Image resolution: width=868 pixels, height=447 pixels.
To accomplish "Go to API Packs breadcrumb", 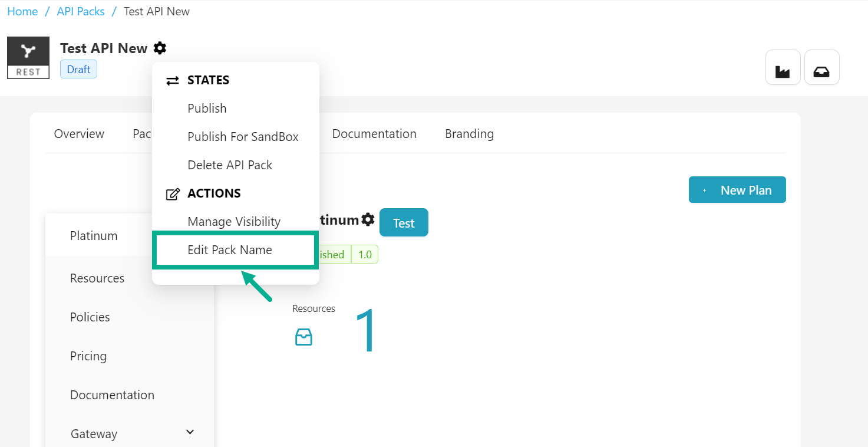I will point(81,12).
